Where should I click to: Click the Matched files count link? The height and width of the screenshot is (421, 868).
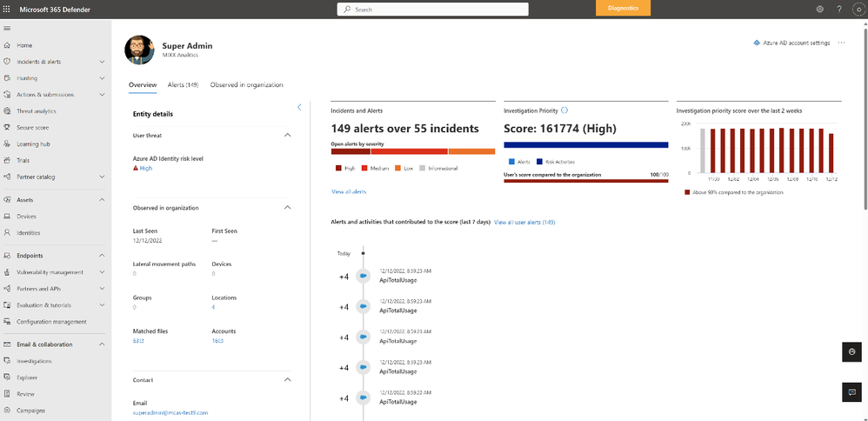138,341
